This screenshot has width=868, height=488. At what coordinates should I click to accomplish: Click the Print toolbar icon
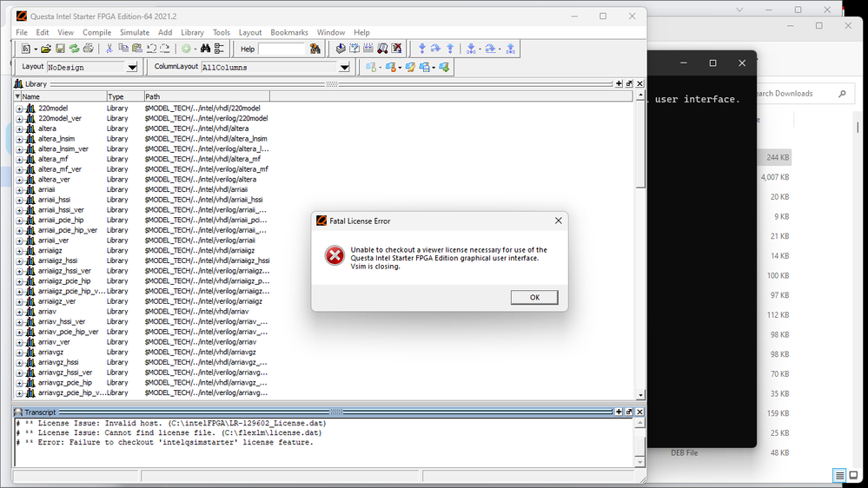pyautogui.click(x=88, y=49)
